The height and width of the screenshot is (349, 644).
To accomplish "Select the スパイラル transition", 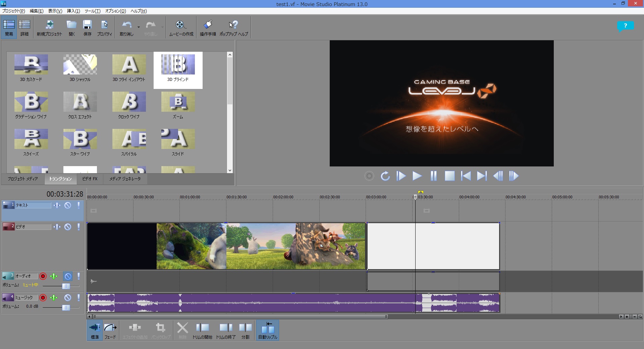I will 129,143.
